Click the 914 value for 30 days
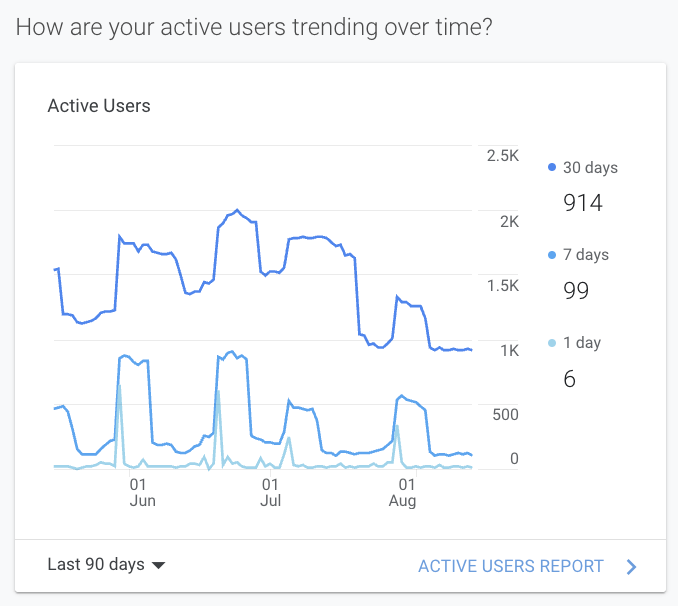Viewport: 678px width, 606px height. pos(583,204)
